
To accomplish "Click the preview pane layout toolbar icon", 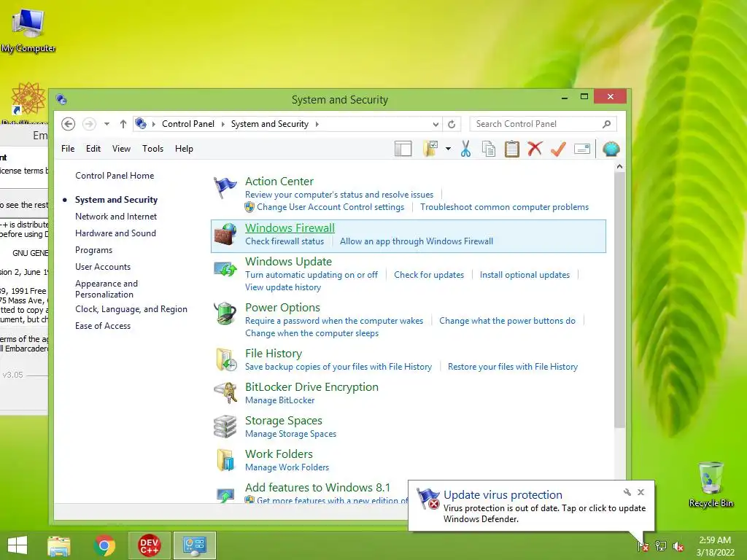I will click(x=403, y=149).
